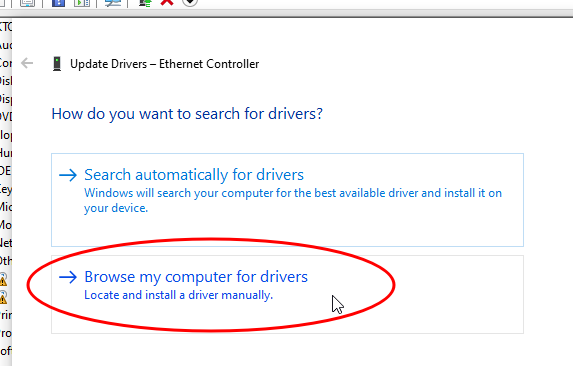Screen dimensions: 573x366
Task: Select first warning device under Other devices
Action: (x=3, y=279)
